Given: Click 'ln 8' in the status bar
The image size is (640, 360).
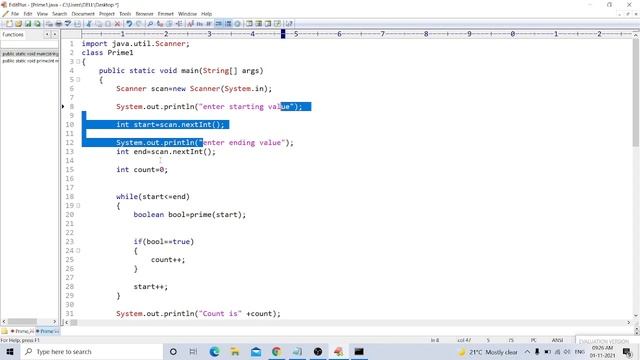Looking at the screenshot, I should [x=435, y=340].
